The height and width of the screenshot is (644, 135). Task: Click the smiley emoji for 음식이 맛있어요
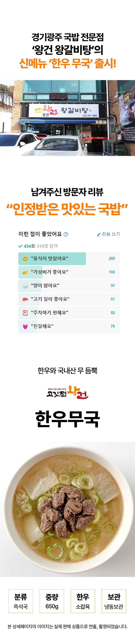(x=25, y=258)
